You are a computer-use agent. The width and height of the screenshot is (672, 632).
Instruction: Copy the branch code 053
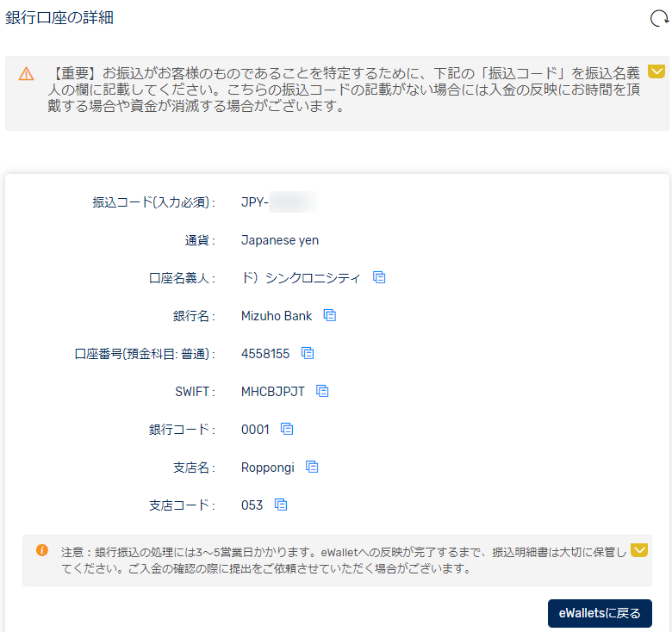tap(280, 505)
